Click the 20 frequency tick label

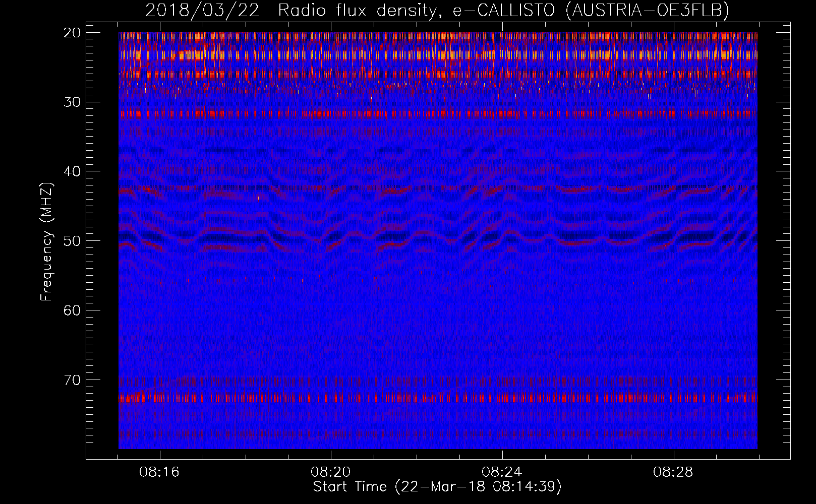72,33
